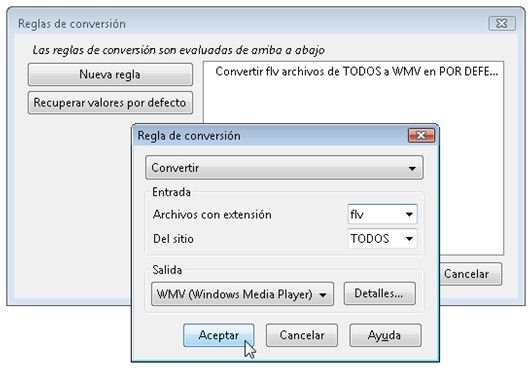Open the flv file extension dropdown

tap(382, 214)
